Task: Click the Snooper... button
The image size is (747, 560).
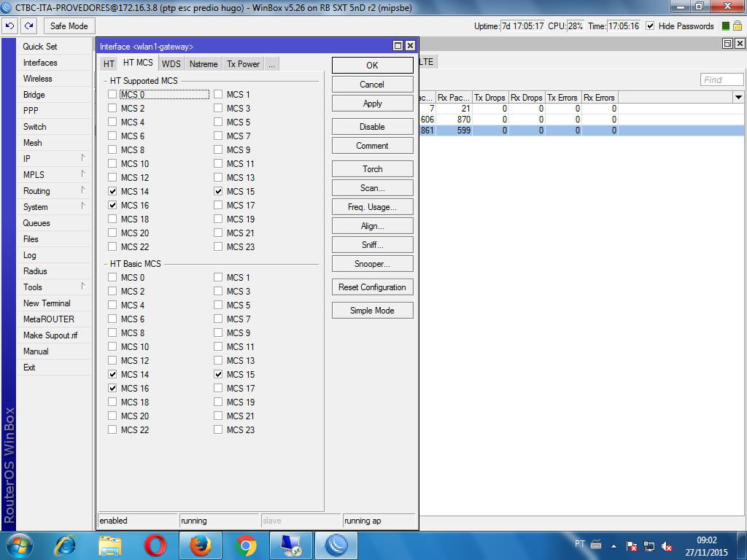Action: [373, 264]
